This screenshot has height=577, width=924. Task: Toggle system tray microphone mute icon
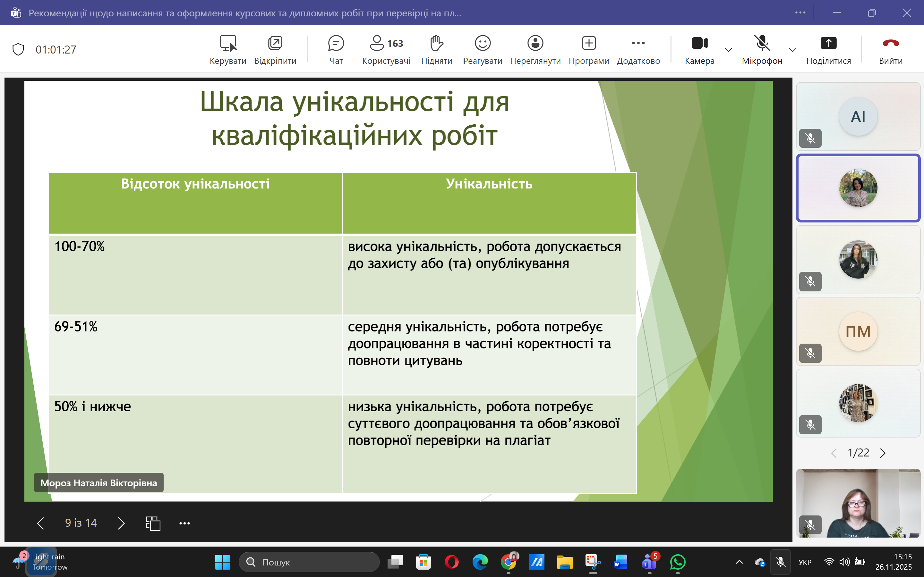click(781, 562)
